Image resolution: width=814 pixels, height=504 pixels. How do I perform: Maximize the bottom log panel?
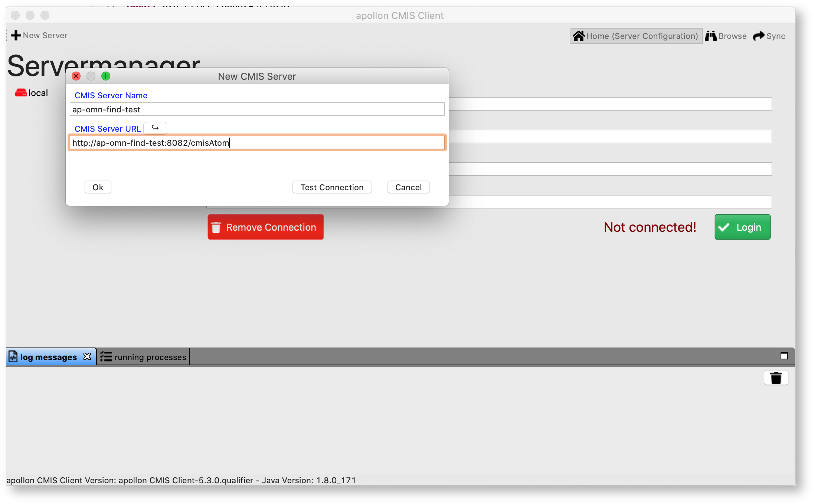point(784,356)
